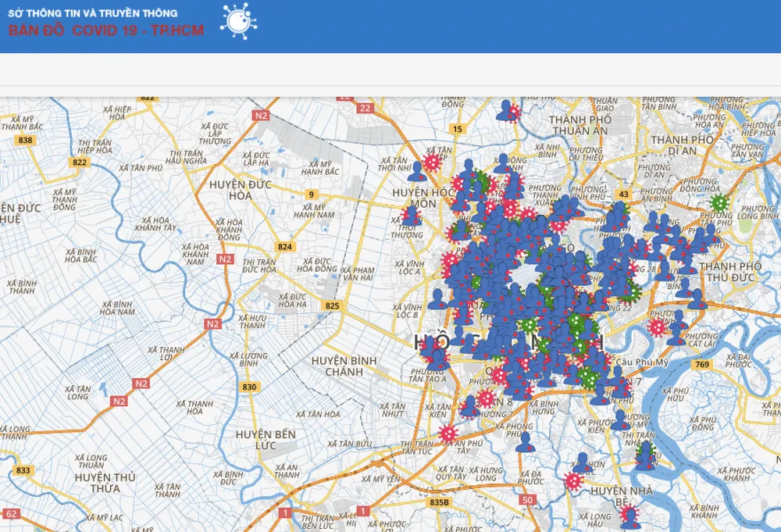This screenshot has height=532, width=781.
Task: Click the patient marker beside road 15 shield
Action: (x=508, y=111)
